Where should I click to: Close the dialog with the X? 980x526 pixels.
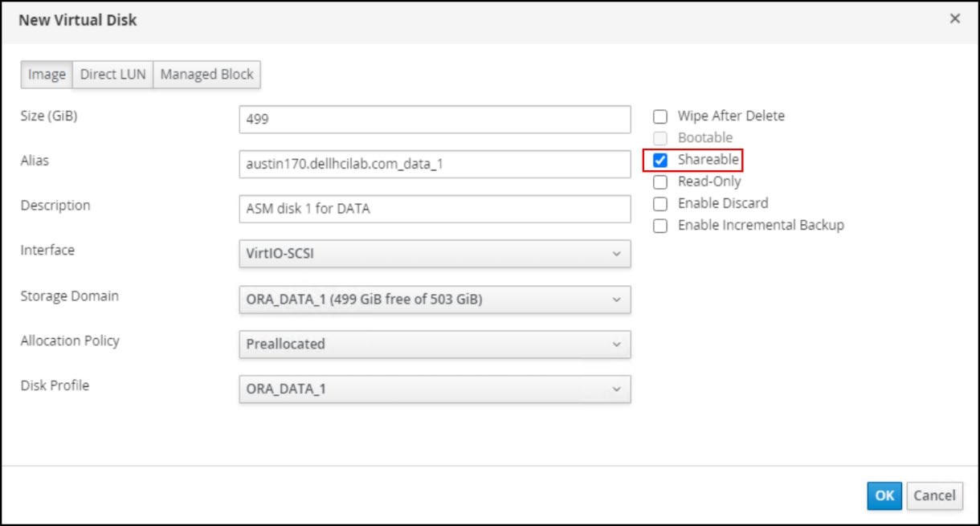click(954, 18)
